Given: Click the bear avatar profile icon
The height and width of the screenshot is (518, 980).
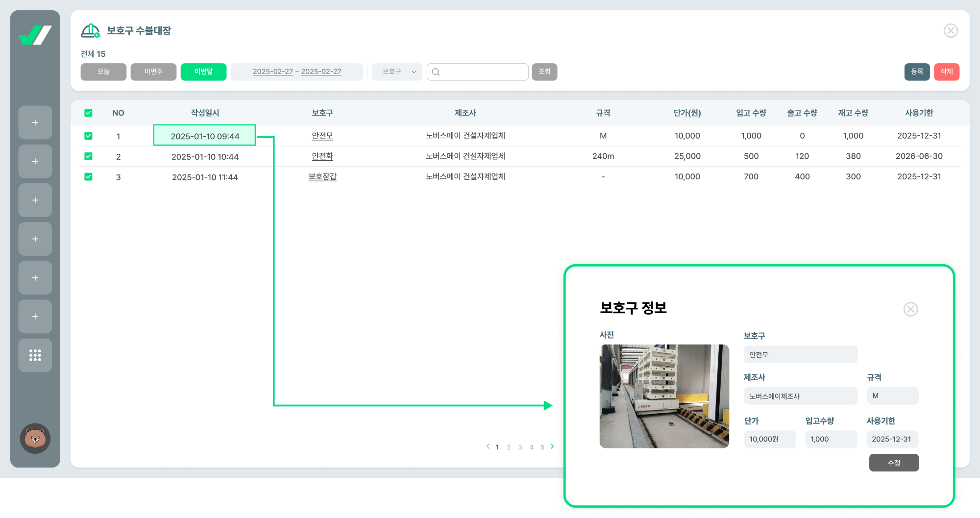Looking at the screenshot, I should [35, 438].
